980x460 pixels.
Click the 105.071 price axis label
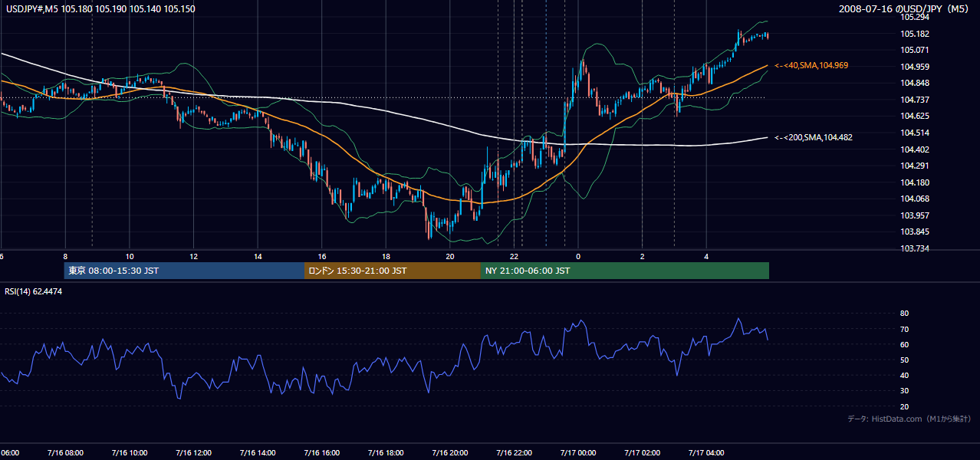click(x=914, y=50)
